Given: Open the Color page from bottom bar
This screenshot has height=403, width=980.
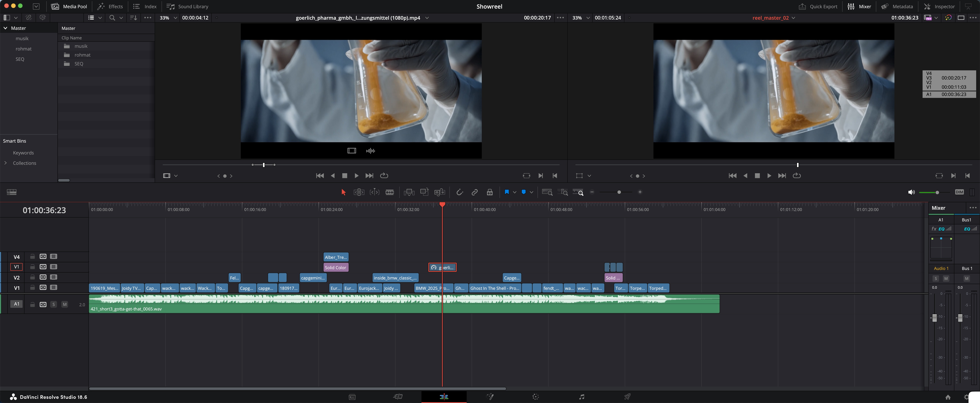Looking at the screenshot, I should click(536, 397).
